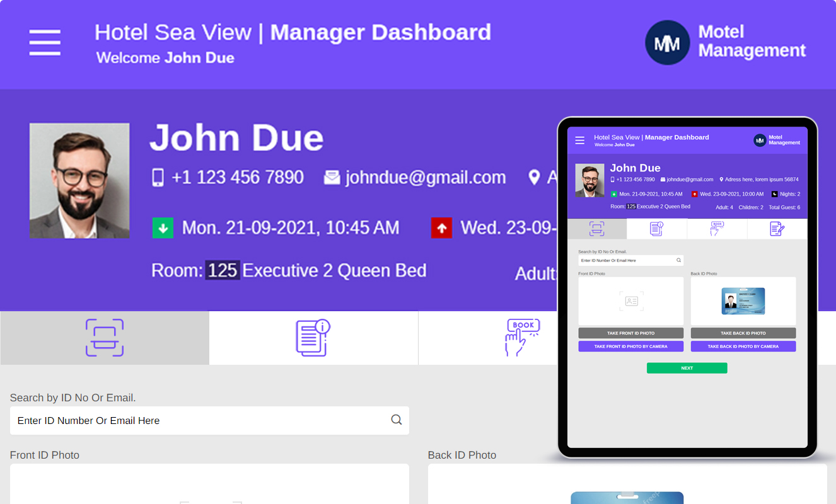This screenshot has height=504, width=836.
Task: Click John Due's large profile photo
Action: (79, 181)
